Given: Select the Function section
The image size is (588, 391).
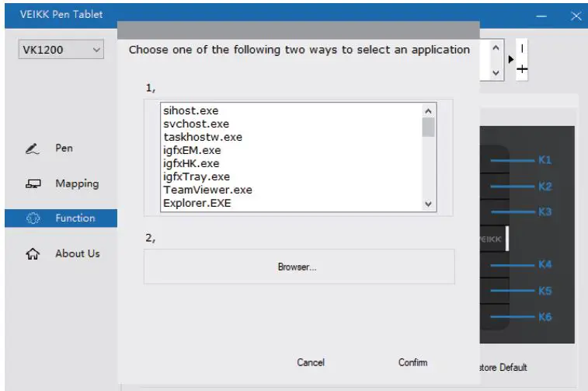Looking at the screenshot, I should (61, 218).
